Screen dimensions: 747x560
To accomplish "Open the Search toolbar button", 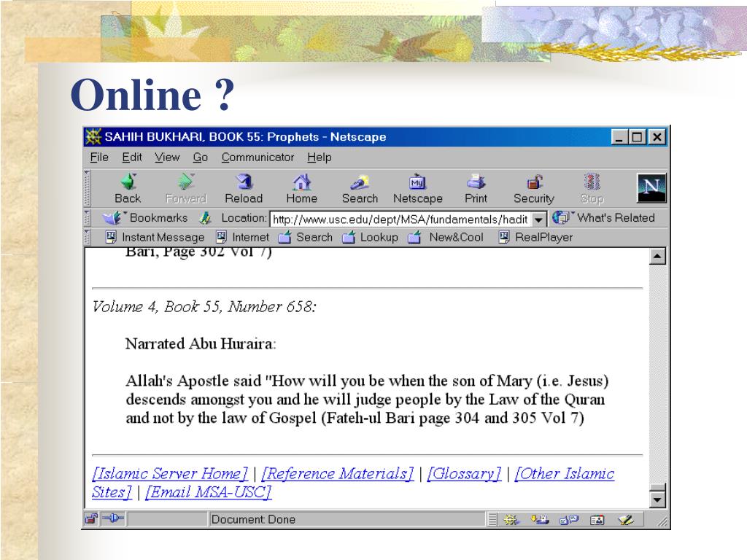I will click(x=360, y=189).
